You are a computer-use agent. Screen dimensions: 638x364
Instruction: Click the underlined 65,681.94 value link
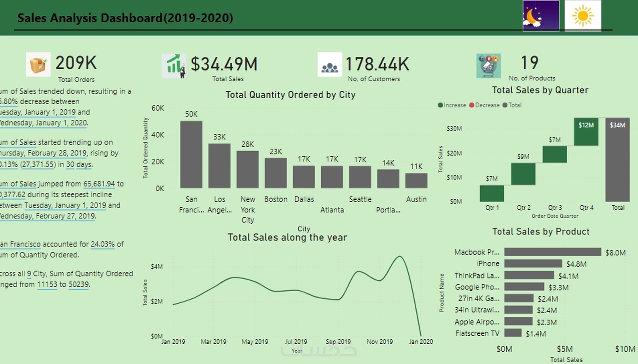99,184
